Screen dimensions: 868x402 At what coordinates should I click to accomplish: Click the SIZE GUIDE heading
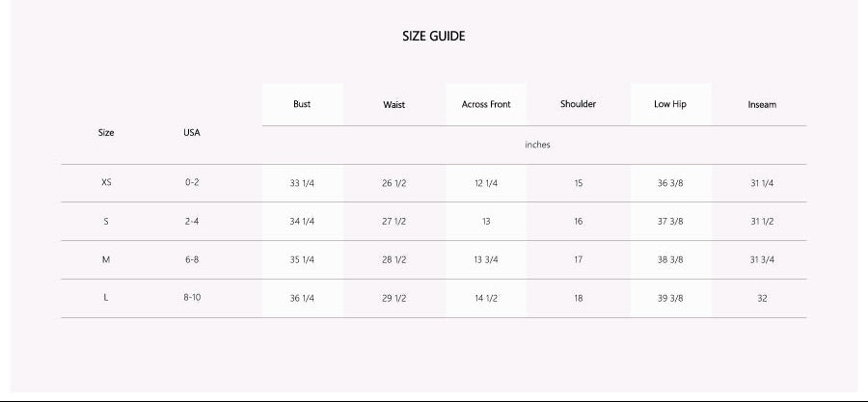click(x=433, y=36)
